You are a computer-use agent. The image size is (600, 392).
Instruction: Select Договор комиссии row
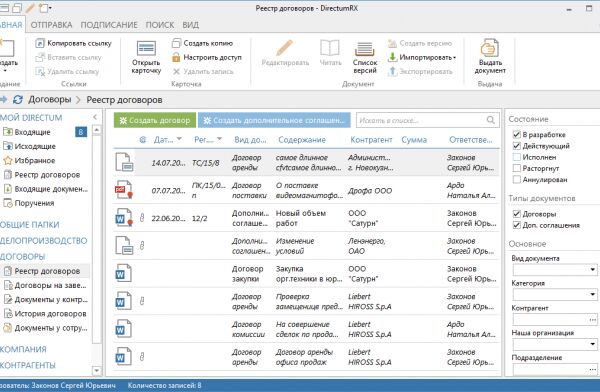click(306, 329)
